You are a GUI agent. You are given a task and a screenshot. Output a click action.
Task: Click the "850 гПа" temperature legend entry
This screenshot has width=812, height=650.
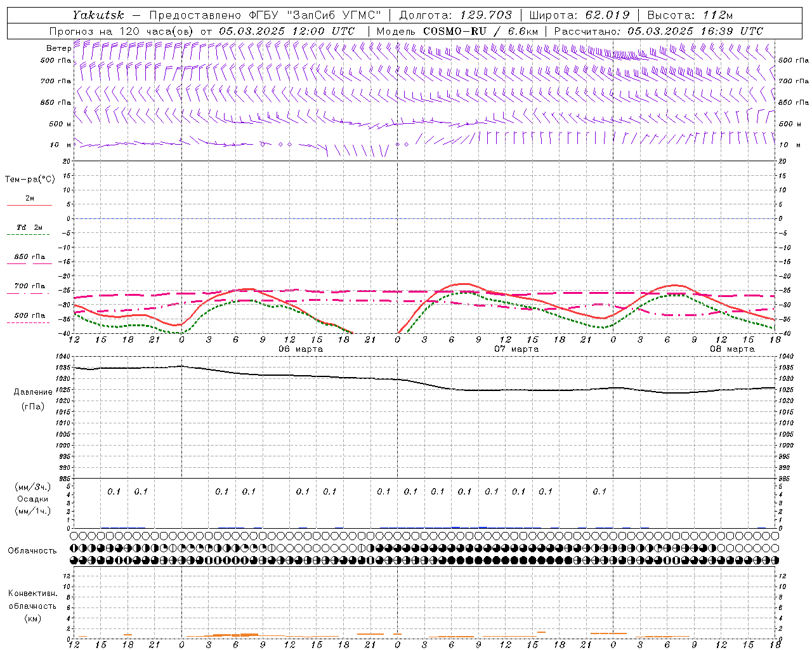30,257
